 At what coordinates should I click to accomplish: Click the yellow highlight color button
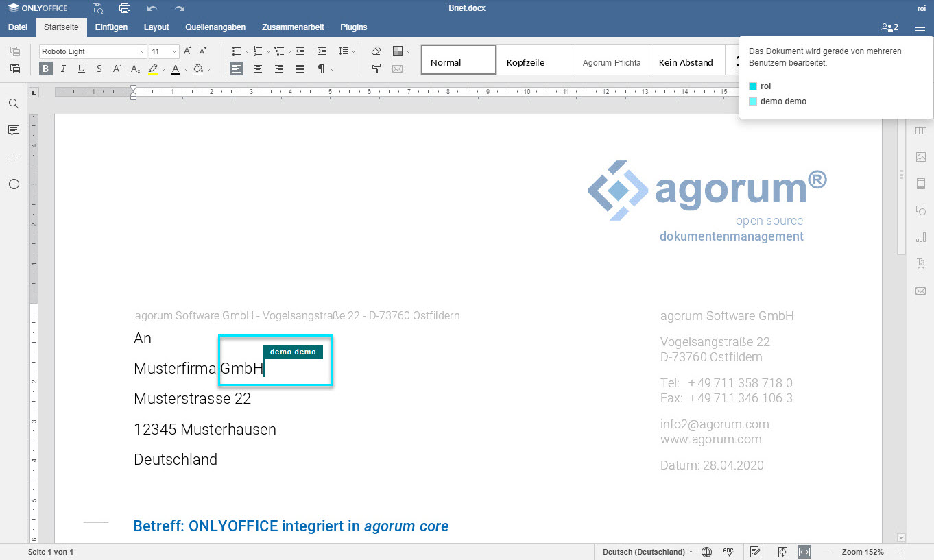pyautogui.click(x=153, y=69)
